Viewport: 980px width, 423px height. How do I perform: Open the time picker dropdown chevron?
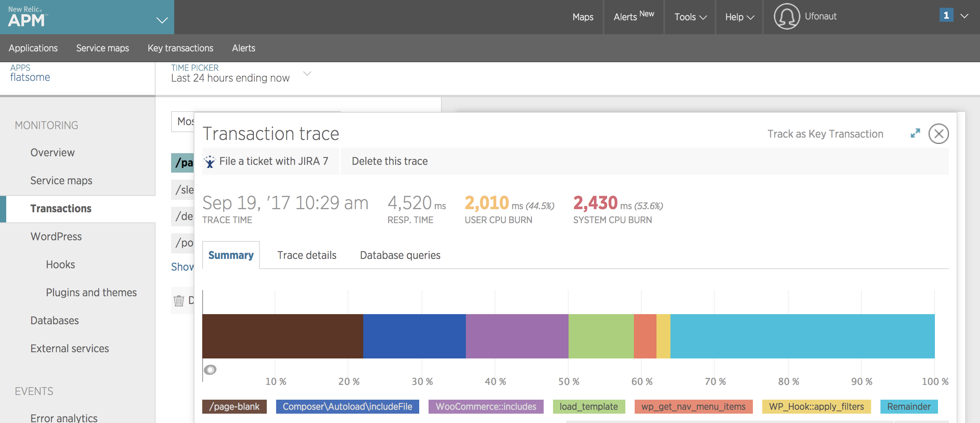307,73
